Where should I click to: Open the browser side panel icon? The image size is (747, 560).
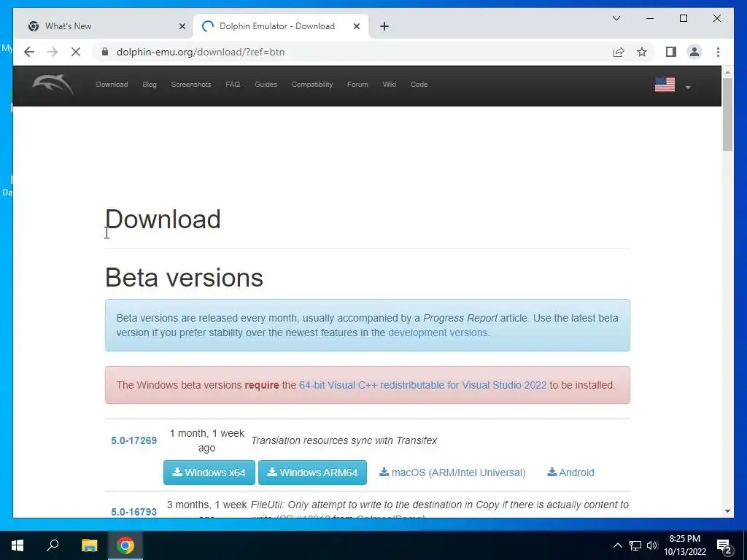tap(671, 52)
